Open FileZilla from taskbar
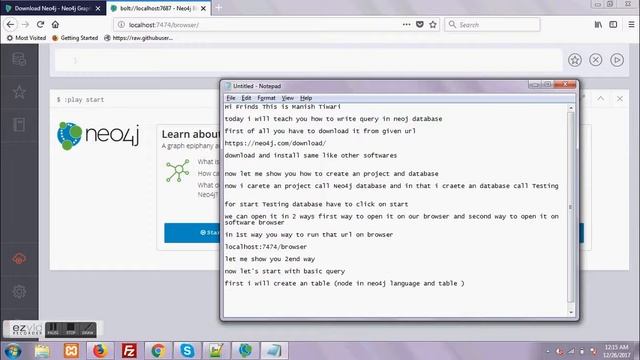This screenshot has height=360, width=640. pos(129,351)
